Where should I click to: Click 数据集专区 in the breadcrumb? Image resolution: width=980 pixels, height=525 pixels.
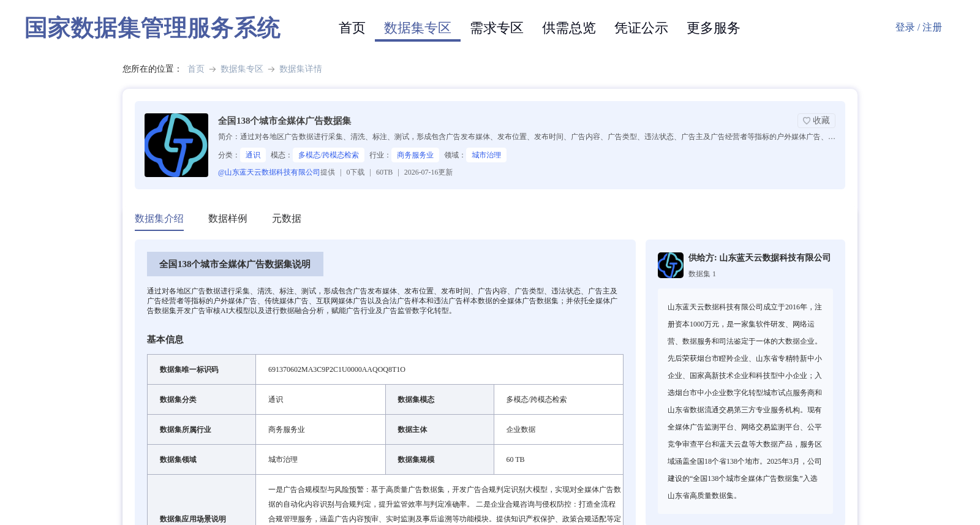(242, 69)
